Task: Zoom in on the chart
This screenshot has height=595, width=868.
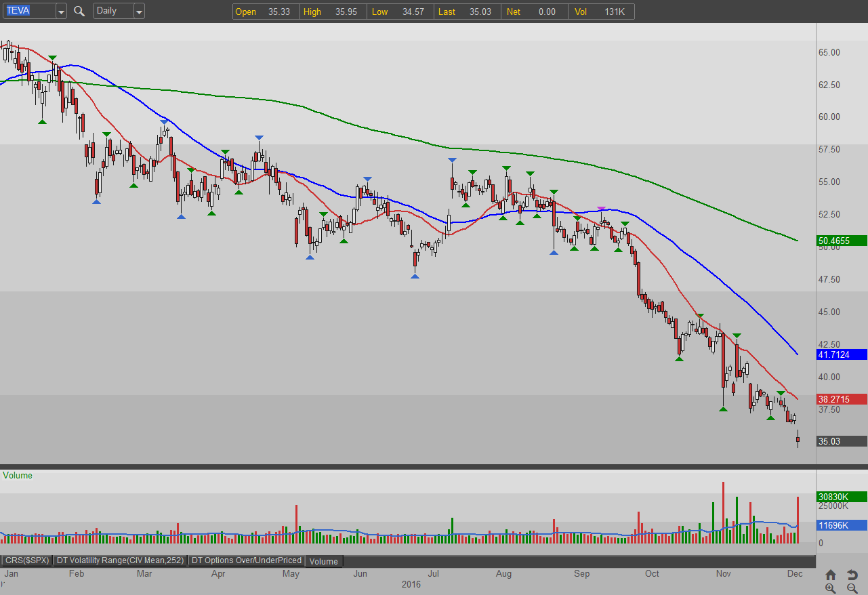Action: tap(831, 588)
